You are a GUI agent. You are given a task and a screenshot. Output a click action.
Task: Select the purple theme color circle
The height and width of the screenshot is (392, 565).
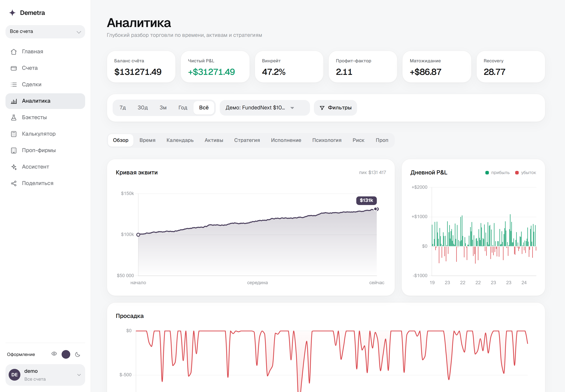click(66, 354)
